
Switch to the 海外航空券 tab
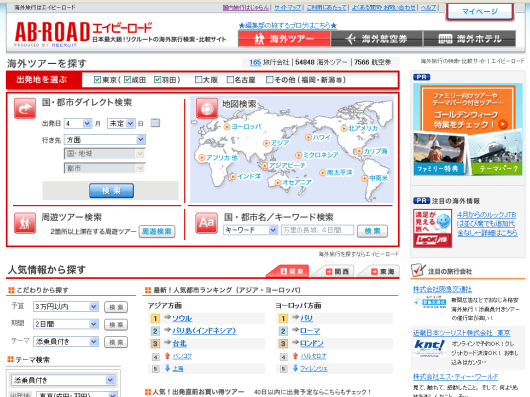pos(377,39)
